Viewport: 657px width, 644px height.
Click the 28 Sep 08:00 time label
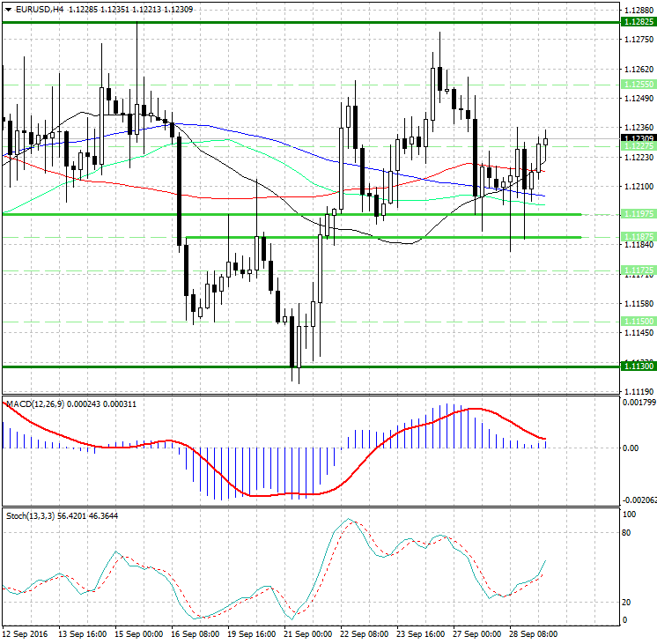pyautogui.click(x=533, y=633)
